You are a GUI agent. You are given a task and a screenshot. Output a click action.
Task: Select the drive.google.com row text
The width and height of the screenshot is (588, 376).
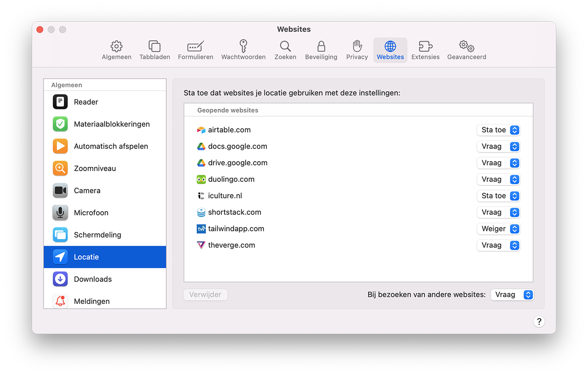tap(237, 163)
